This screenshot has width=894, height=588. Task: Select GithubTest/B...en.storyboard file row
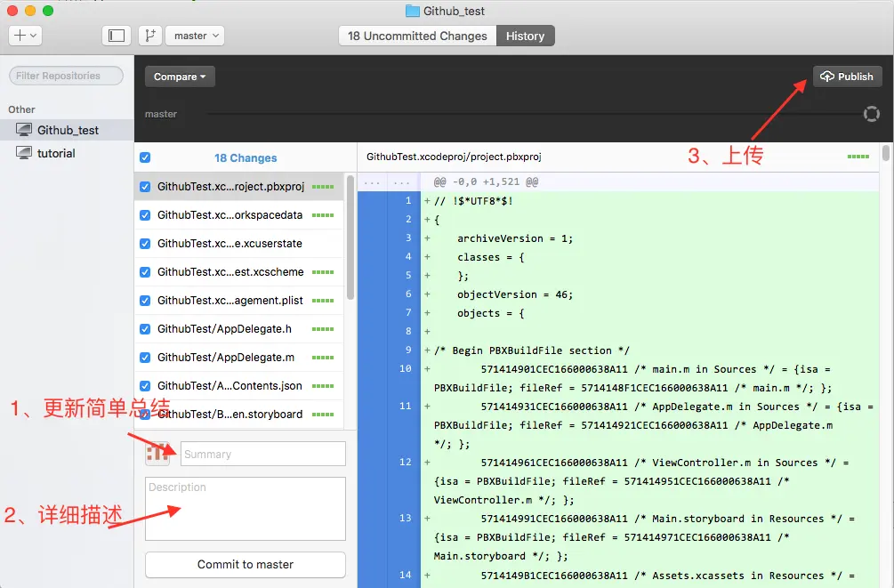239,415
